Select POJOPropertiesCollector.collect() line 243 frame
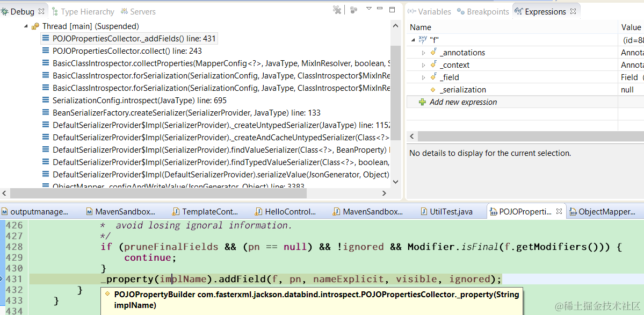Screen dimensions: 644x315 (x=127, y=51)
